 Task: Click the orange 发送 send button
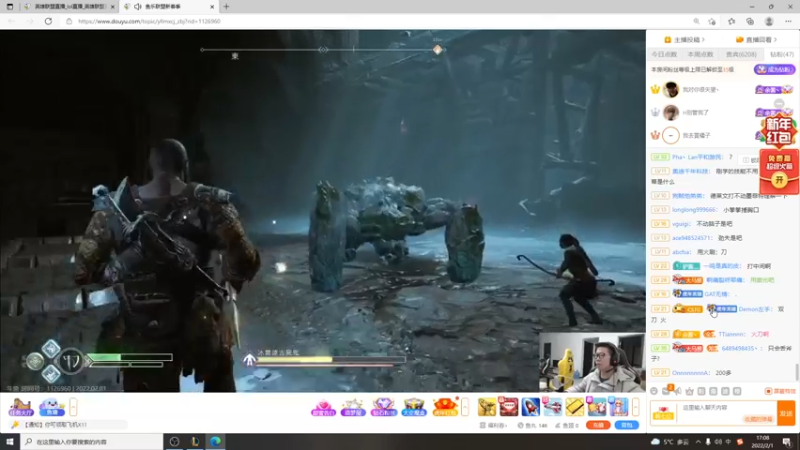tap(786, 413)
